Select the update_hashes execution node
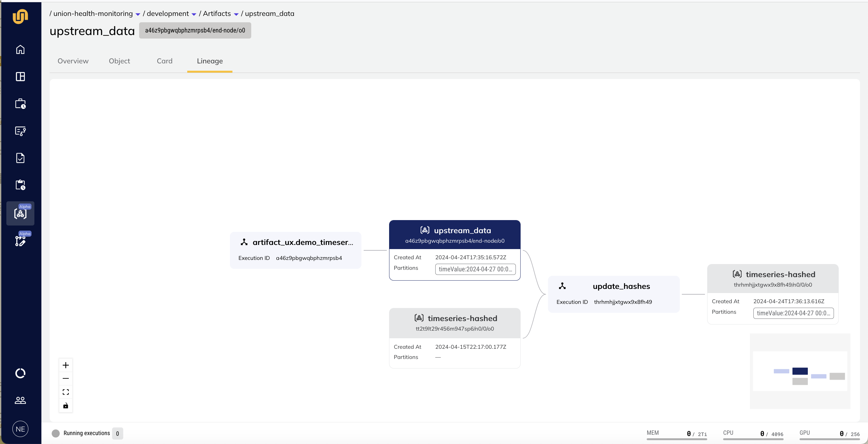Viewport: 868px width, 444px height. click(x=614, y=294)
